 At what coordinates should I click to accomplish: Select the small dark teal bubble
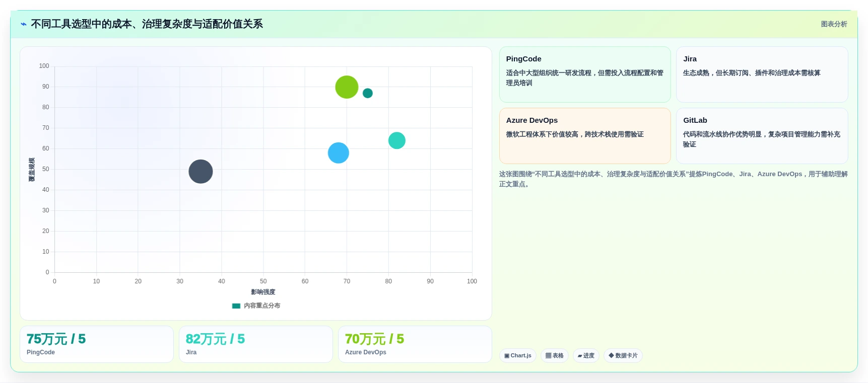[x=368, y=93]
